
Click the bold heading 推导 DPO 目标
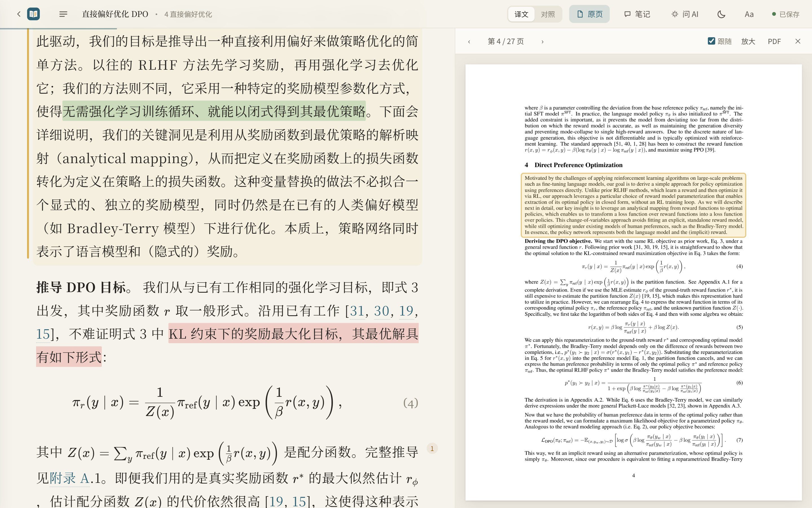81,288
